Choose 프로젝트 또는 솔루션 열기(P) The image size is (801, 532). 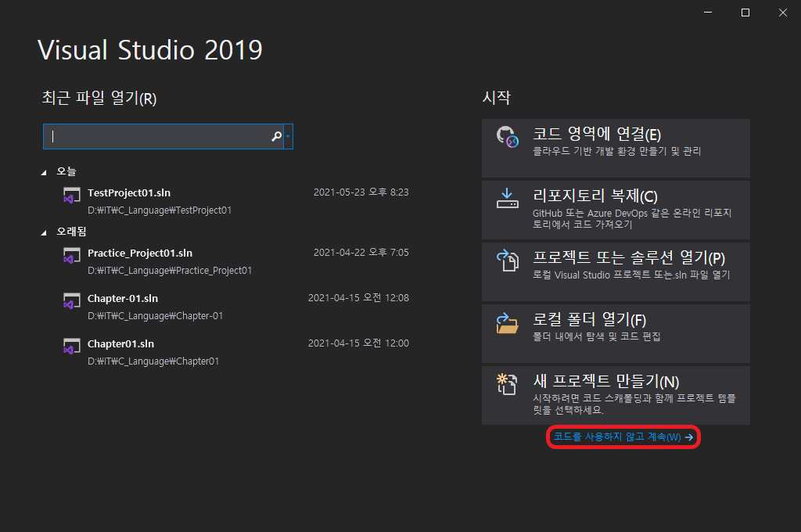(x=616, y=272)
